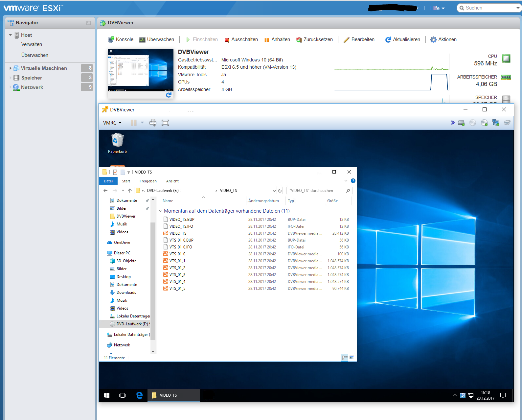Send Ctrl+Alt+Del via VMRC toolbar icon

pos(153,123)
